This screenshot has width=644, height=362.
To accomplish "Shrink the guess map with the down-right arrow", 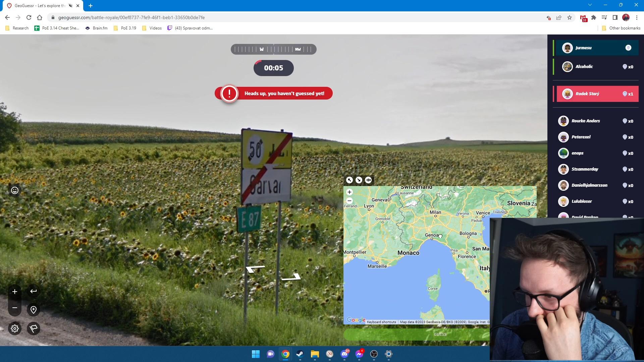I will [x=359, y=180].
